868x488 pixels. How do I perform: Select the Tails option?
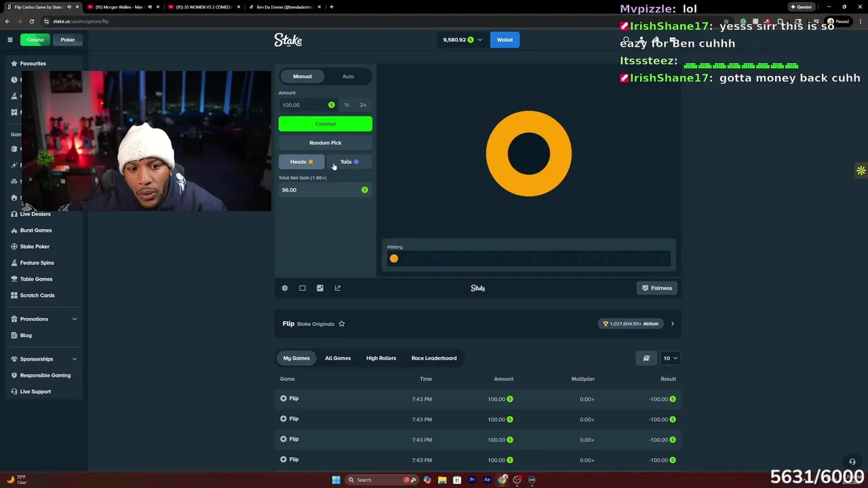(x=350, y=162)
